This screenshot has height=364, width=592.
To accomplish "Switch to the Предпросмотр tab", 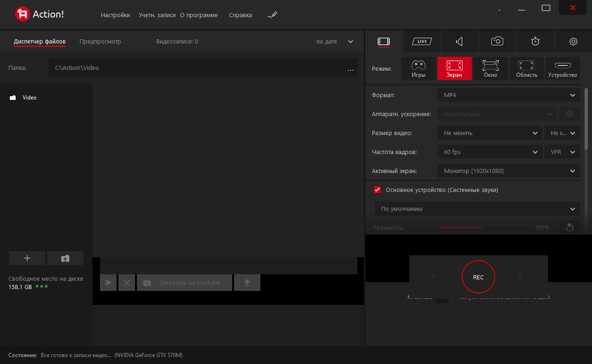I will tap(100, 41).
